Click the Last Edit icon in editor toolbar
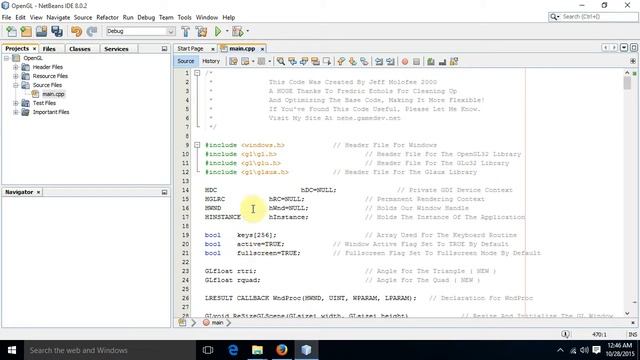This screenshot has height=360, width=640. 233,61
